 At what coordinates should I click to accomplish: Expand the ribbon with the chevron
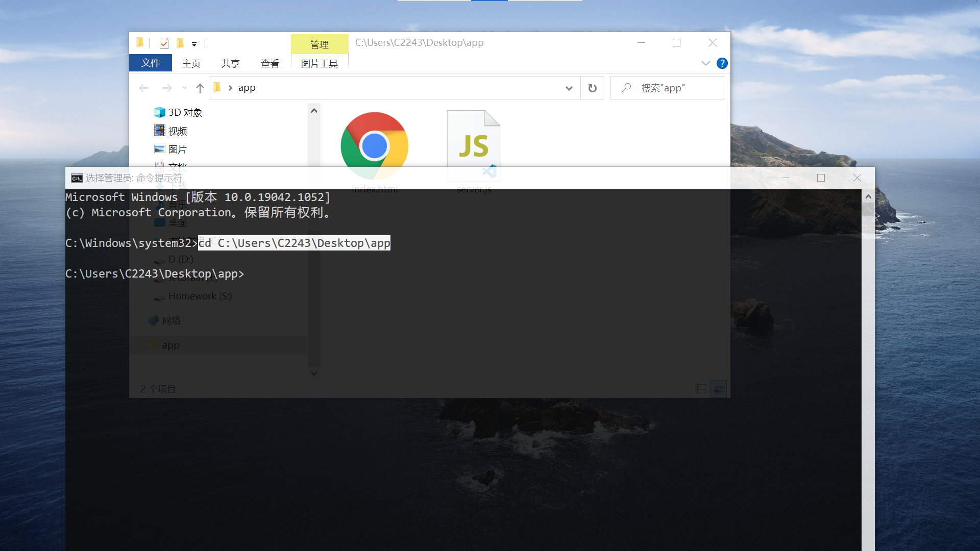click(706, 63)
